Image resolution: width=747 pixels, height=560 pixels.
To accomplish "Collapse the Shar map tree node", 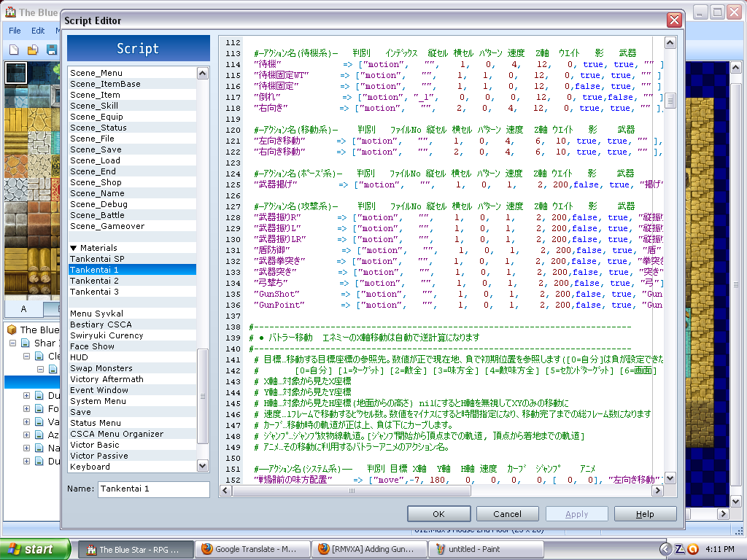I will (x=12, y=343).
